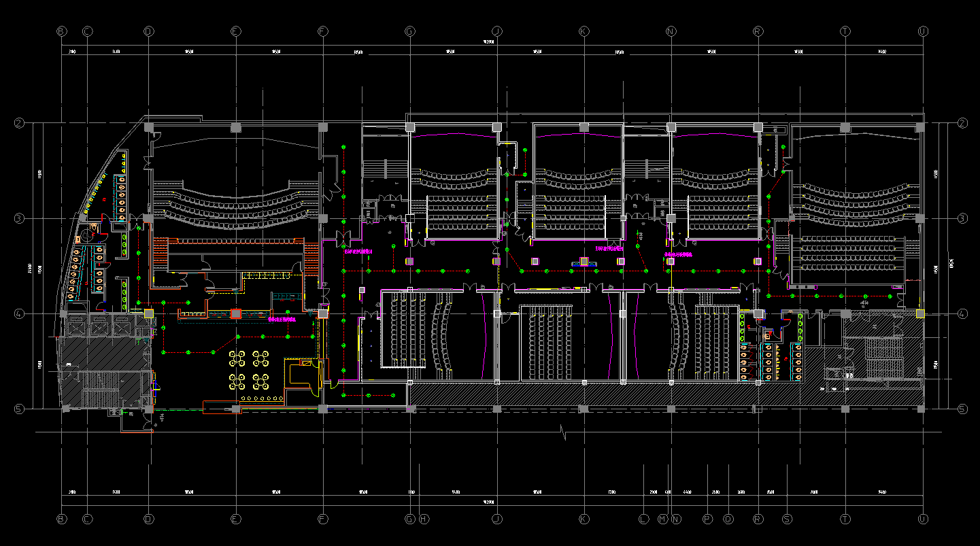Click grid bubble N on the top axis row
Screen dimensions: 980x546
[x=671, y=31]
